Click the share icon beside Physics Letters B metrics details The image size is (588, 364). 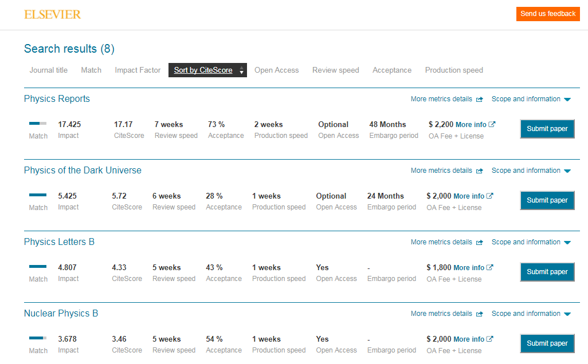pos(479,242)
